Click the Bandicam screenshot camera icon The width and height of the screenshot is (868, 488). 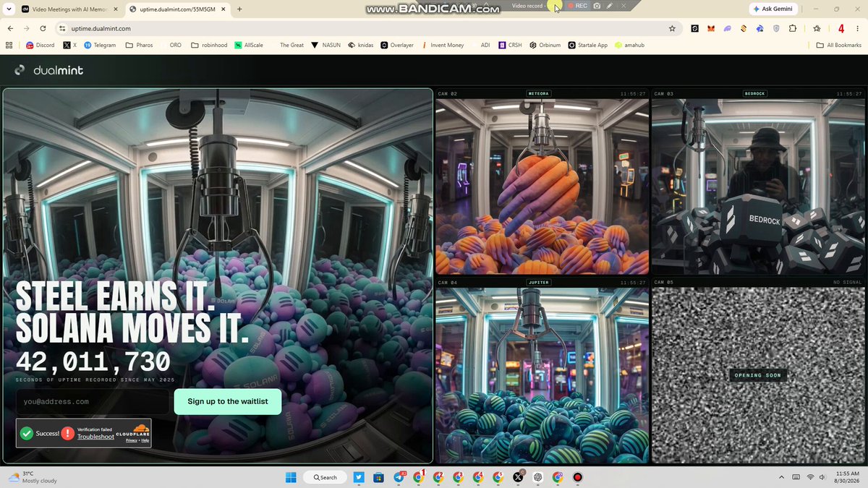coord(597,6)
